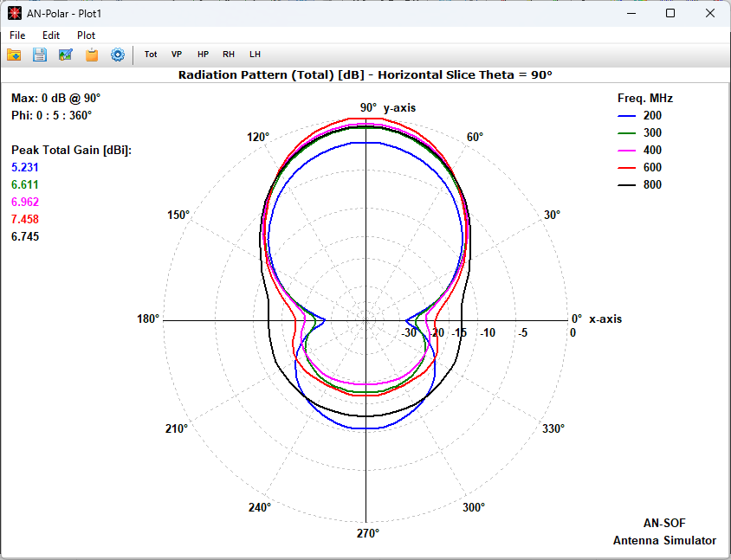731x560 pixels.
Task: Click the Radiation Pattern title text
Action: tap(365, 75)
